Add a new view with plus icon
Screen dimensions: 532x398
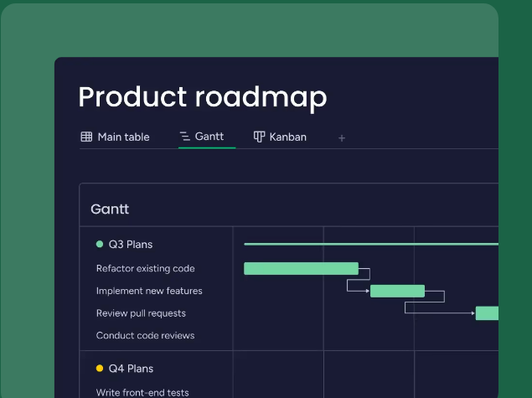click(x=342, y=137)
